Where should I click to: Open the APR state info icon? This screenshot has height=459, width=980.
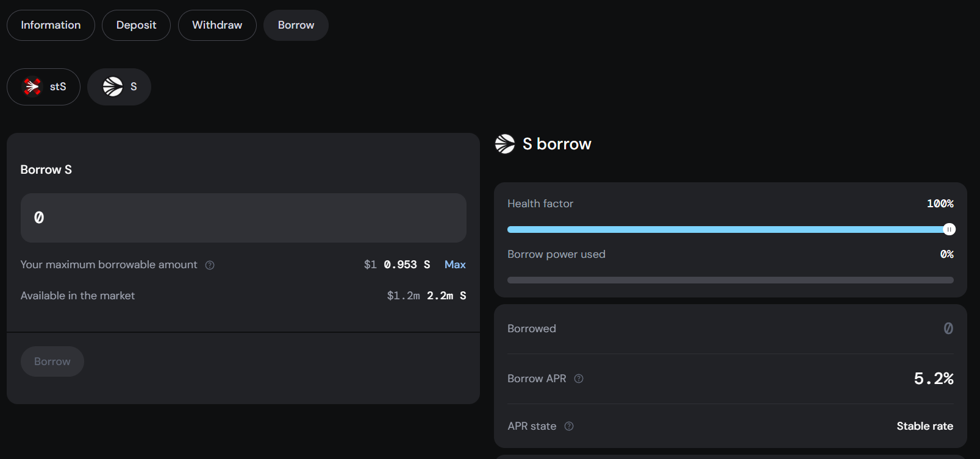[x=569, y=426]
